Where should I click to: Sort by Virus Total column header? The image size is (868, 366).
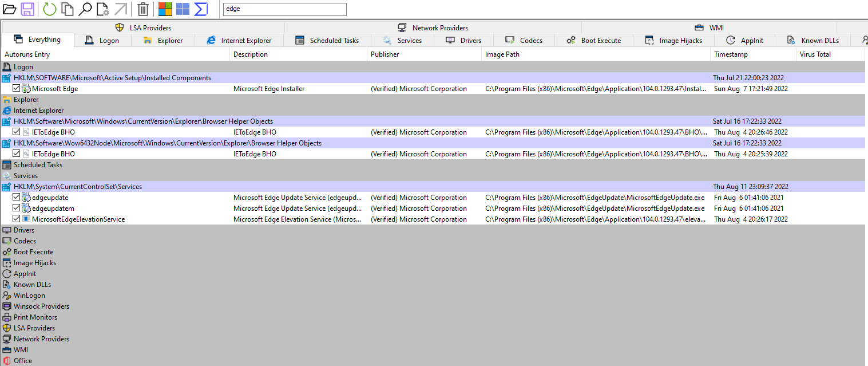pos(830,54)
